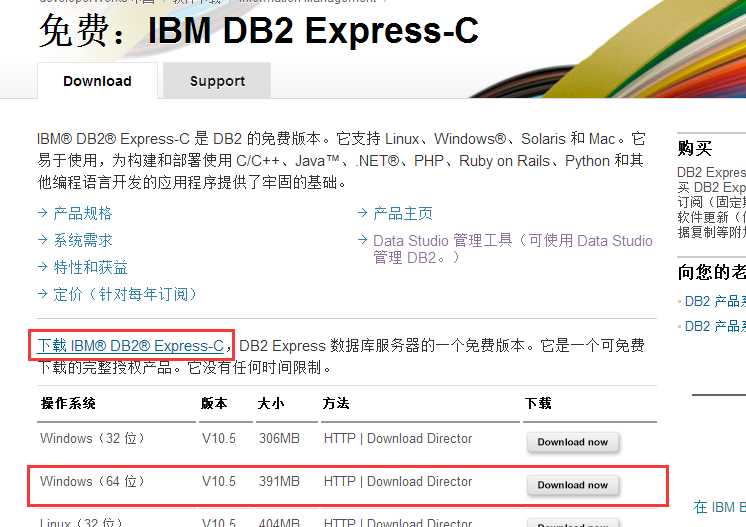
Task: Open the 产品主页 link
Action: pyautogui.click(x=403, y=213)
